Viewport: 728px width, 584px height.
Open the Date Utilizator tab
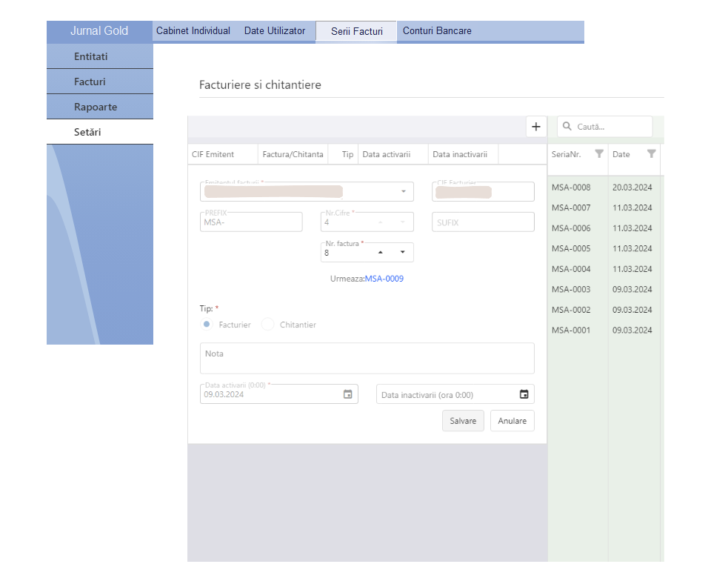(x=275, y=30)
